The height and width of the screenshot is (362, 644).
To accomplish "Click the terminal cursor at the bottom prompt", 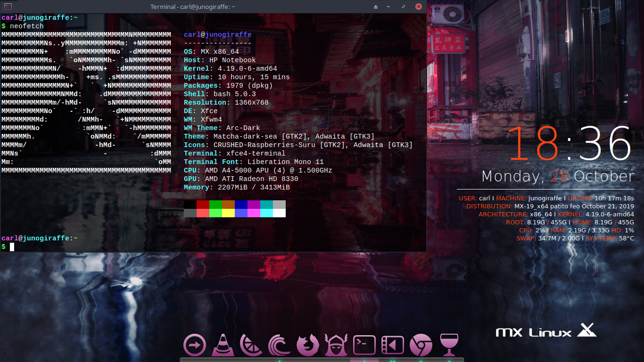I will [x=12, y=247].
